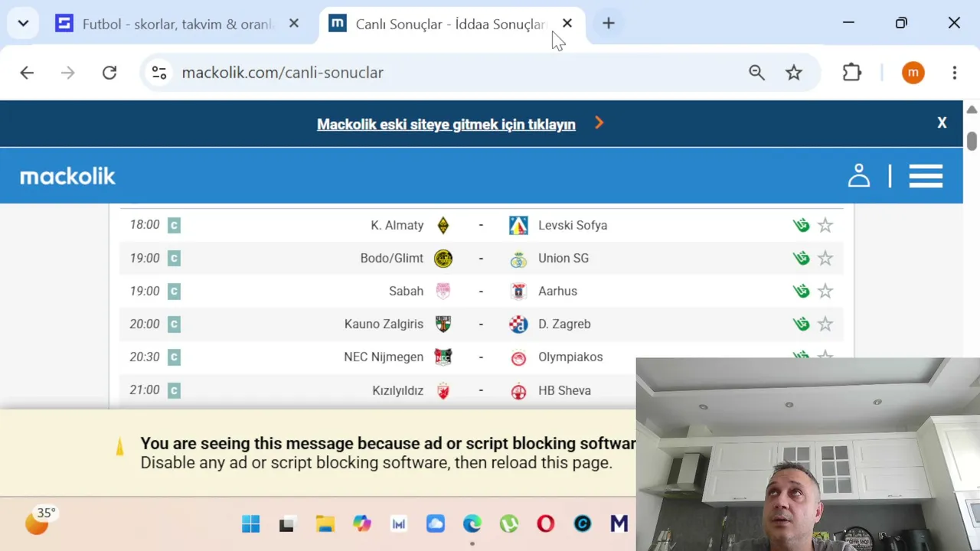This screenshot has height=551, width=980.
Task: Open the mackolik user account icon
Action: click(859, 176)
